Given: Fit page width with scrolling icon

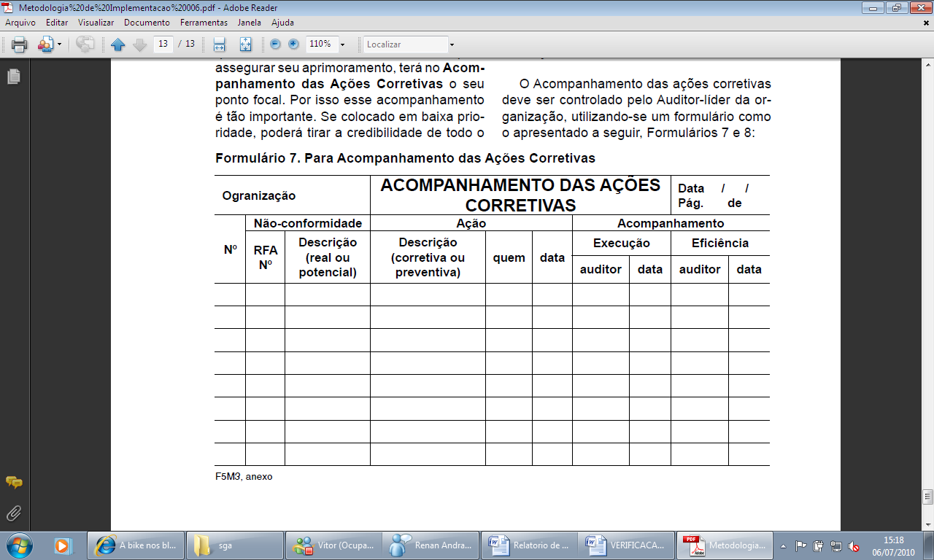Looking at the screenshot, I should [x=219, y=44].
